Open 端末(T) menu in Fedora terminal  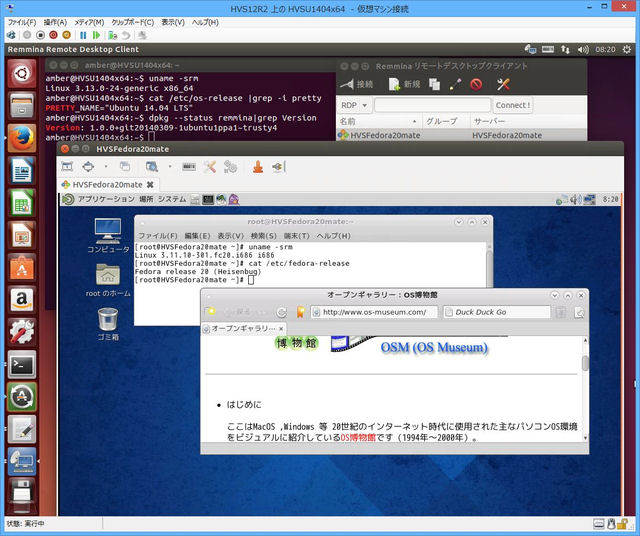click(x=297, y=236)
